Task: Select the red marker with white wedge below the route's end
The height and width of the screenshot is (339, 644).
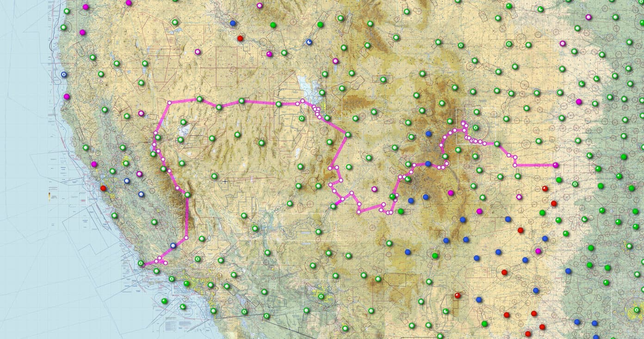Action: coord(545,188)
